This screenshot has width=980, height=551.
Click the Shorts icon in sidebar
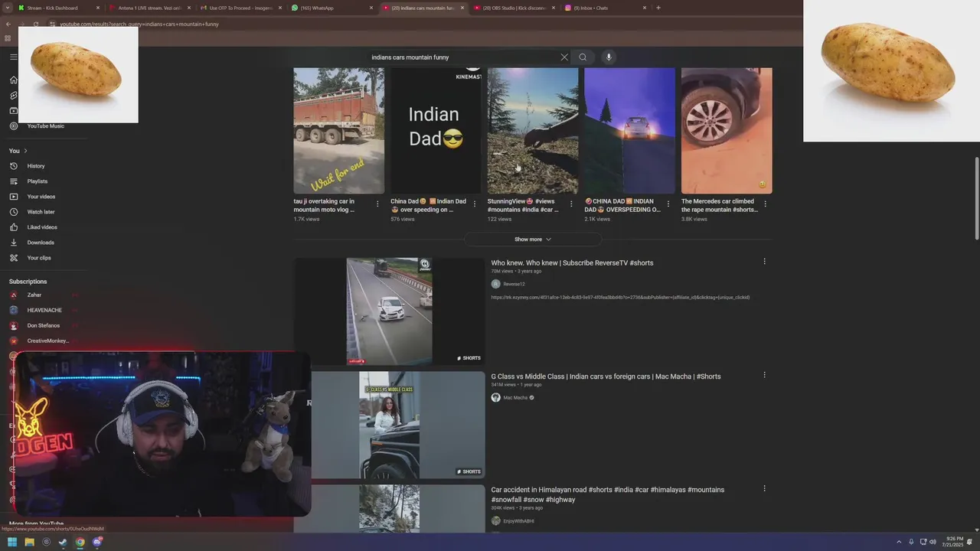[x=13, y=96]
